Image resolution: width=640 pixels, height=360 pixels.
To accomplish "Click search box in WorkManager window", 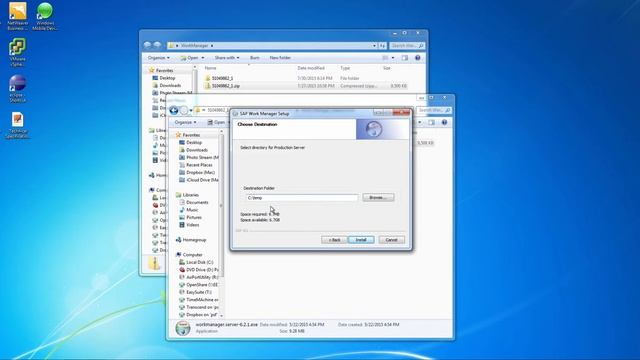I will pyautogui.click(x=407, y=46).
